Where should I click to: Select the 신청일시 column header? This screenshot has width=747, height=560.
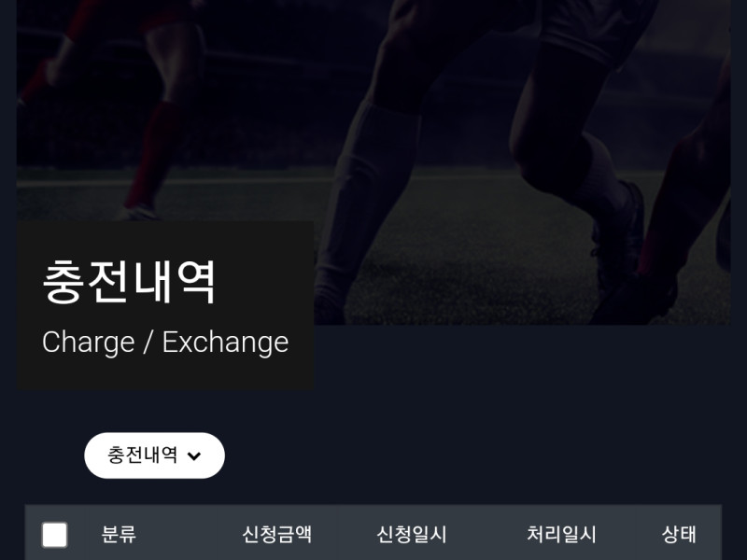tap(412, 534)
